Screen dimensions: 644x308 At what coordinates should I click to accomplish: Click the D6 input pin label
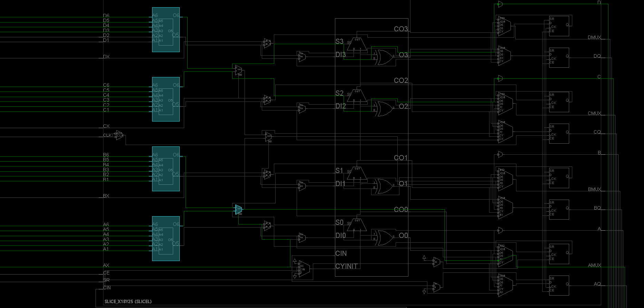click(106, 16)
